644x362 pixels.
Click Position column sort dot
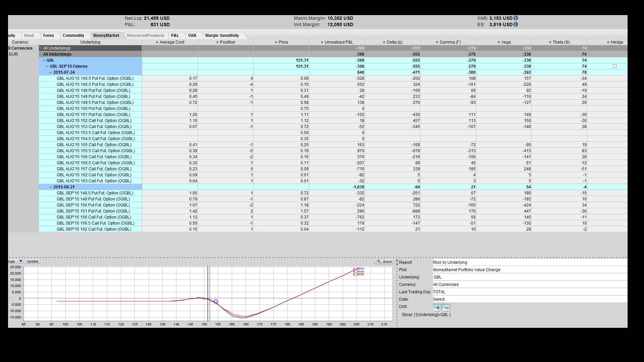point(217,42)
